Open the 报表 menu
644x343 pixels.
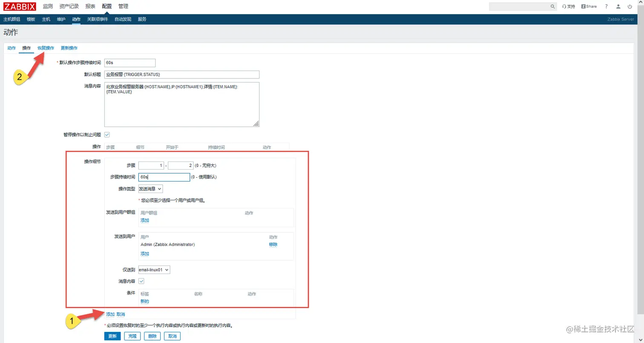pyautogui.click(x=90, y=6)
